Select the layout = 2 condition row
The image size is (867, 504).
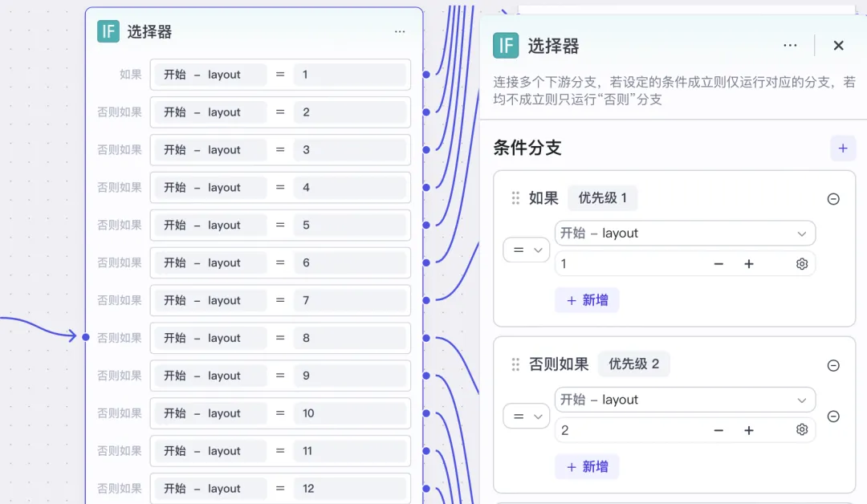click(x=280, y=112)
